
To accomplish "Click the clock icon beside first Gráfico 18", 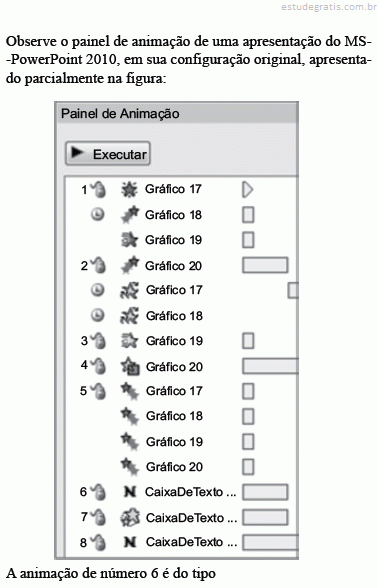I will [98, 214].
